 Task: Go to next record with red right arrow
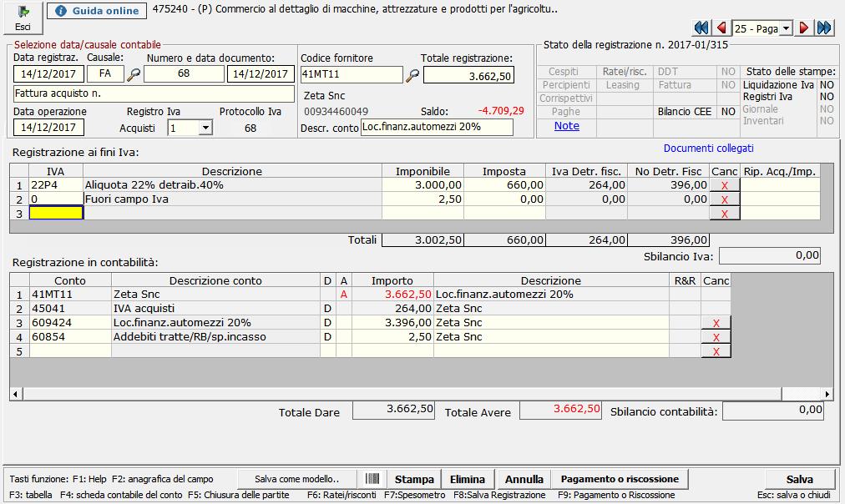tap(804, 28)
